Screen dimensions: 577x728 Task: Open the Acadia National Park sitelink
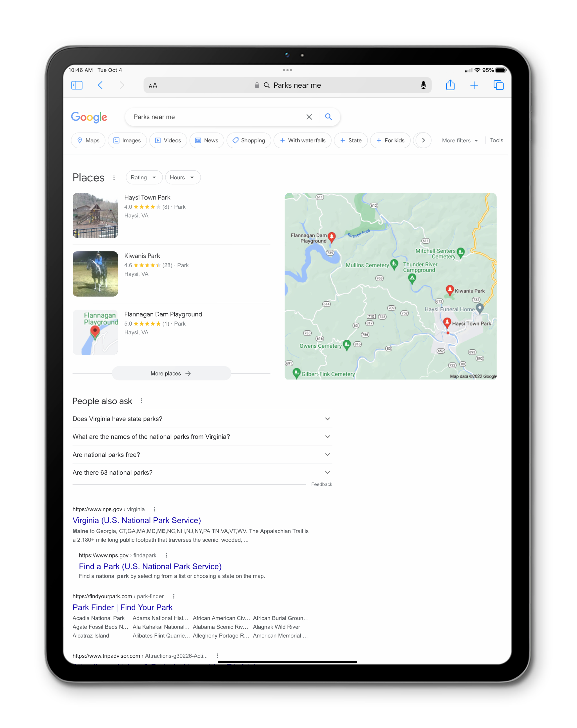coord(99,618)
